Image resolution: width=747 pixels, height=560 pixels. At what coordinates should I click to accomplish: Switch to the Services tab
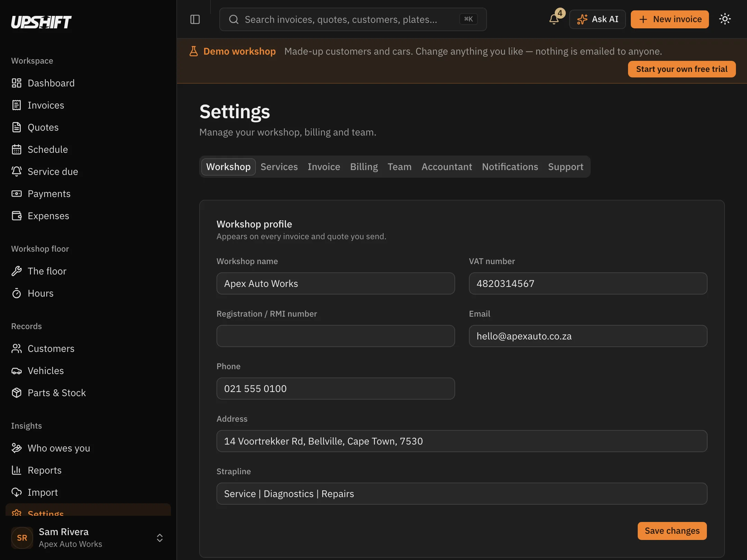(279, 167)
